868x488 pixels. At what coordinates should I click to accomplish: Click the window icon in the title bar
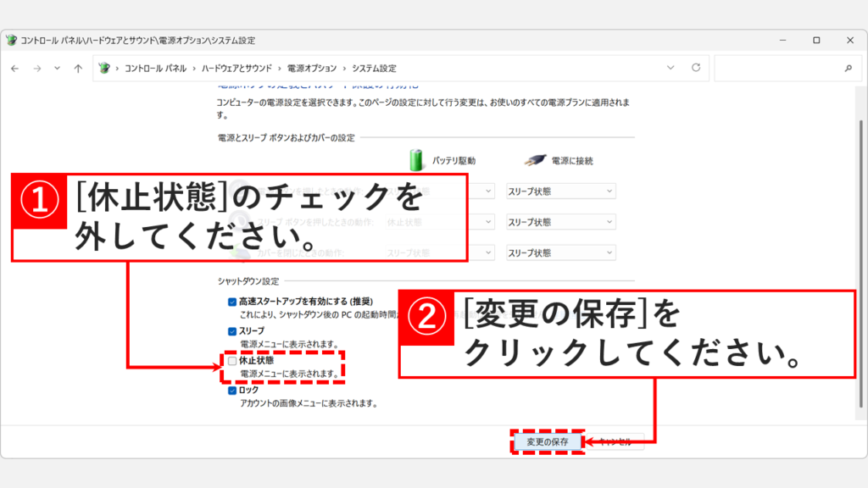[13, 39]
